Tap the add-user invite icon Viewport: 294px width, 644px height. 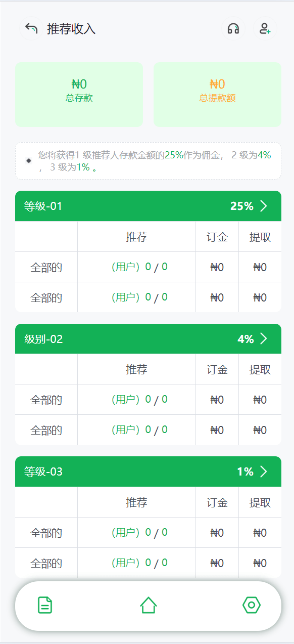coord(265,29)
